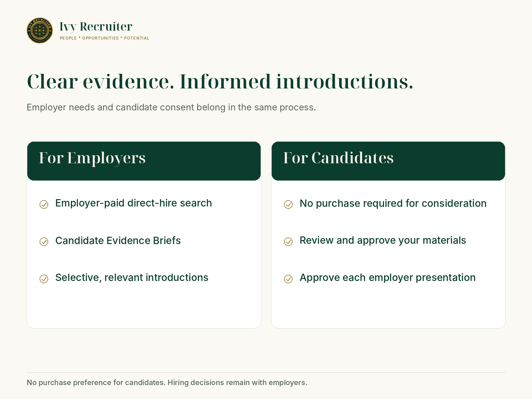Select the 'For Candidates' card header

click(x=388, y=161)
